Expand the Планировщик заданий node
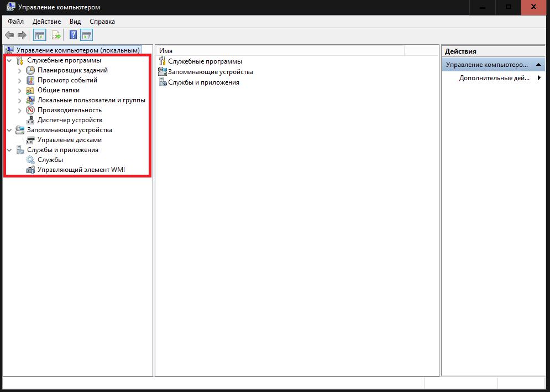Image resolution: width=550 pixels, height=392 pixels. pyautogui.click(x=20, y=71)
